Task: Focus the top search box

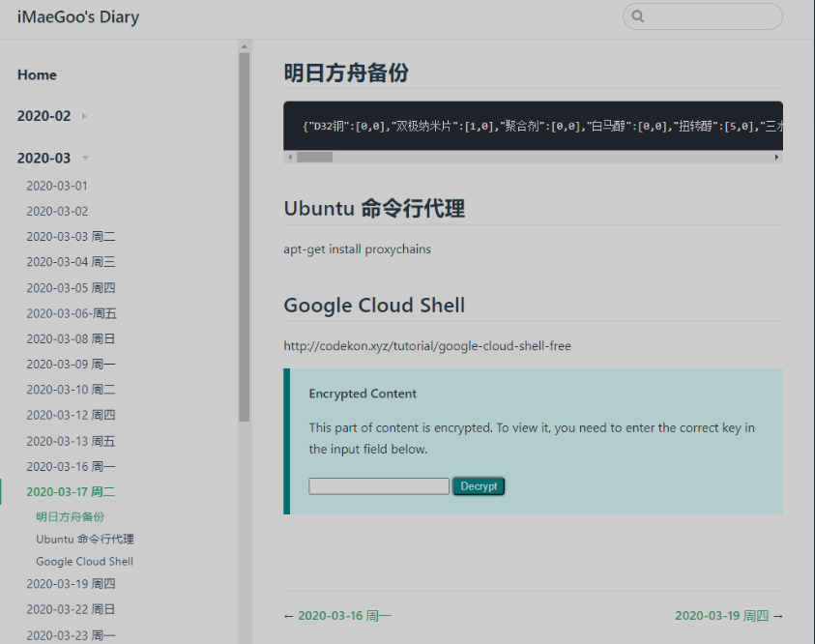Action: click(703, 16)
